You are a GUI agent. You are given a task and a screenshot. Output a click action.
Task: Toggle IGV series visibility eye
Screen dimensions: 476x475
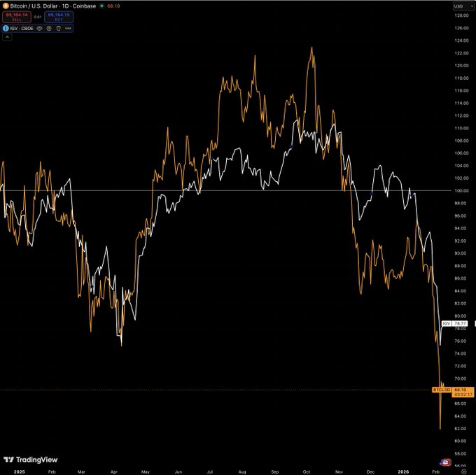[40, 28]
